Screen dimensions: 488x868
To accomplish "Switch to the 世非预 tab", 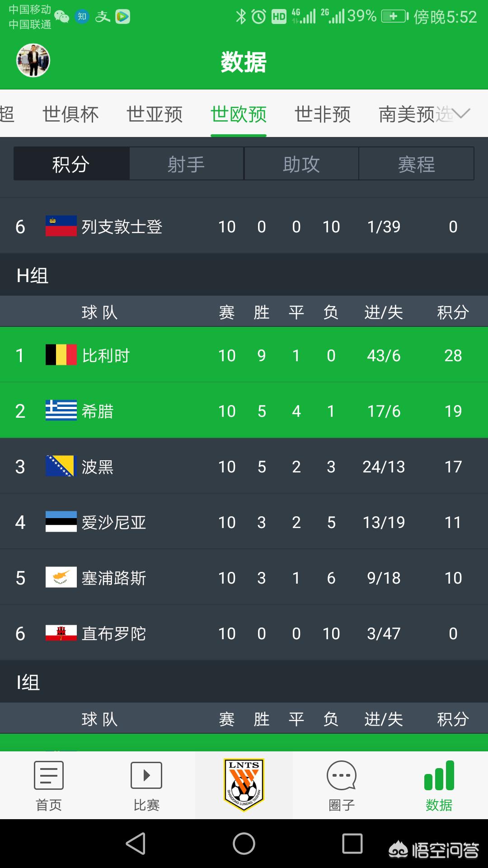I will pos(323,114).
